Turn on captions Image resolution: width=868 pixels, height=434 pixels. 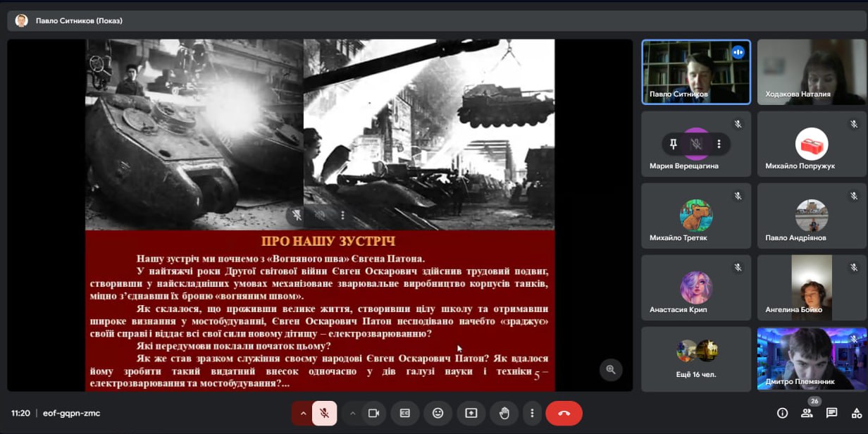(405, 414)
